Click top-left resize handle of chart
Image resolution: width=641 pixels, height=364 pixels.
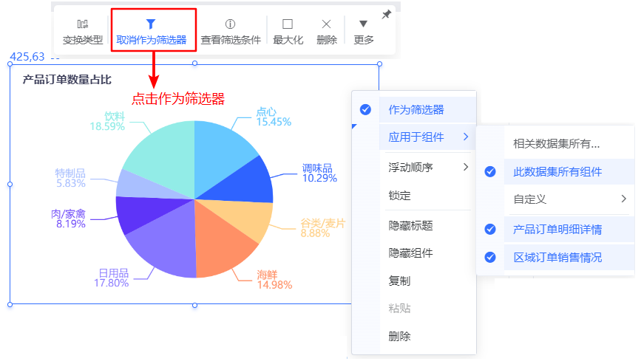[x=10, y=64]
